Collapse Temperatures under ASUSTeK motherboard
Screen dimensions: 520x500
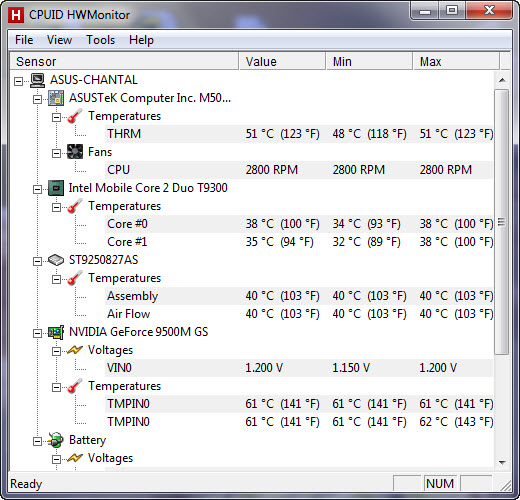click(57, 117)
